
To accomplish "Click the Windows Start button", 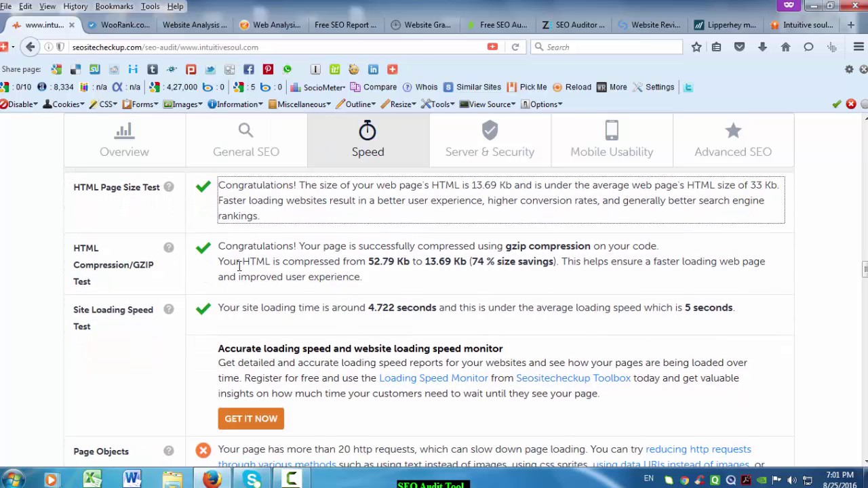I will tap(12, 479).
